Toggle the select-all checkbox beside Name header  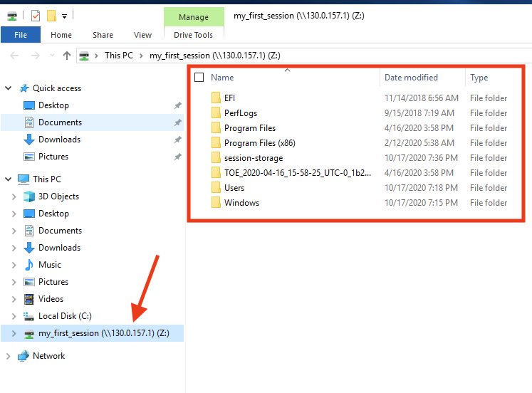pyautogui.click(x=199, y=78)
